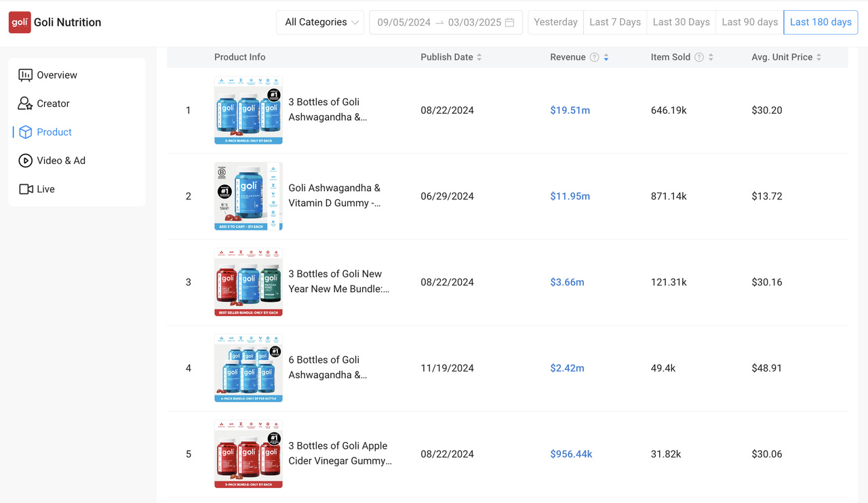The image size is (868, 503).
Task: Click the Product cube icon
Action: 26,132
